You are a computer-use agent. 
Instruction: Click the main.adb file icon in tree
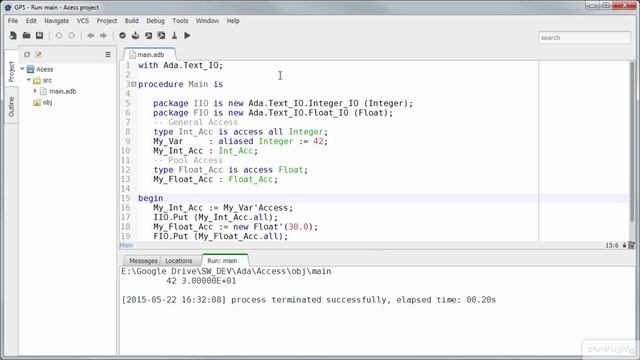click(x=43, y=91)
